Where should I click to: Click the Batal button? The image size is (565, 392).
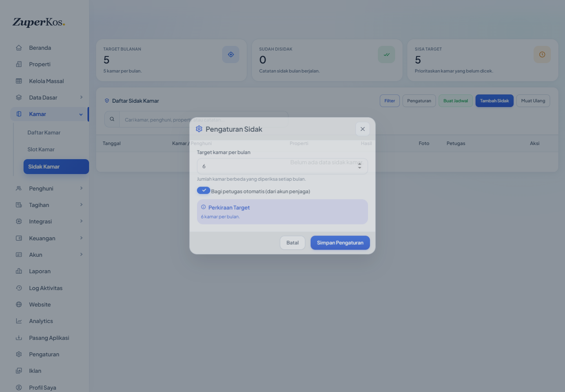pos(292,243)
